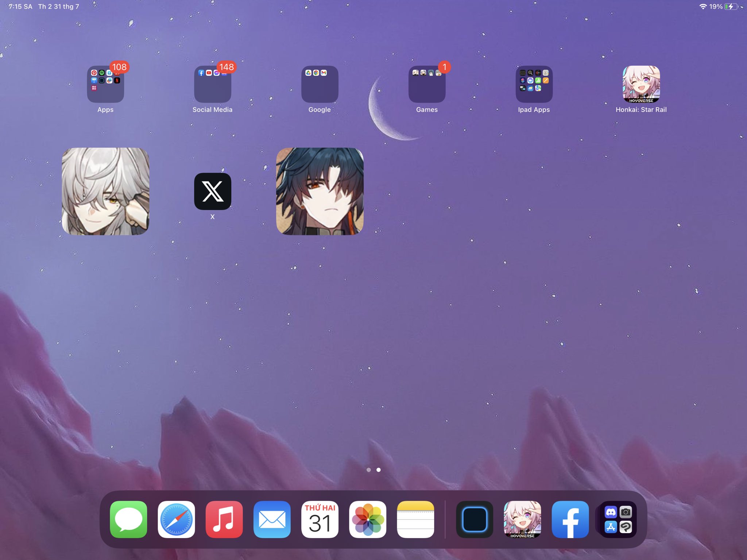Open the App Library in dock
This screenshot has height=560, width=747.
(x=618, y=519)
